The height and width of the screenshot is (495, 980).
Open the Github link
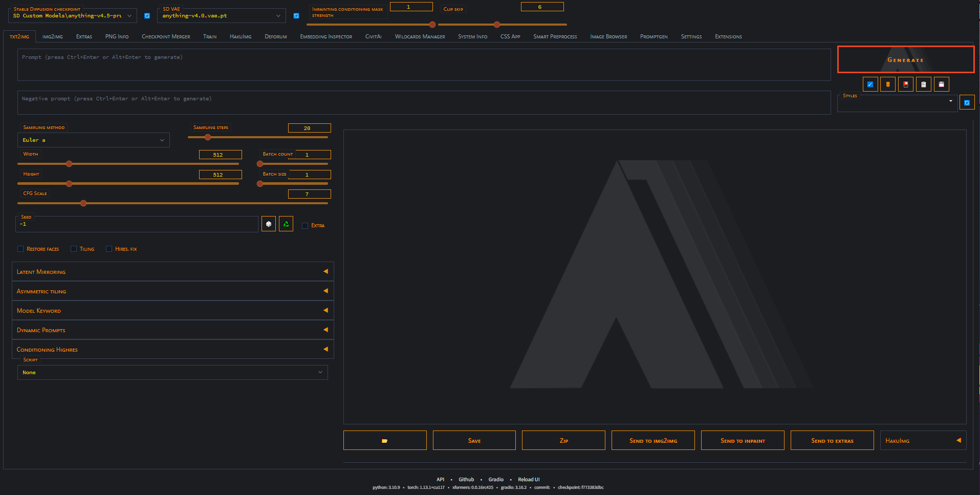point(466,480)
